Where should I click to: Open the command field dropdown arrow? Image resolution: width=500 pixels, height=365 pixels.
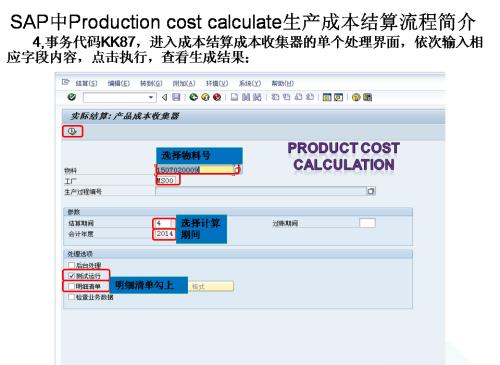(x=151, y=97)
